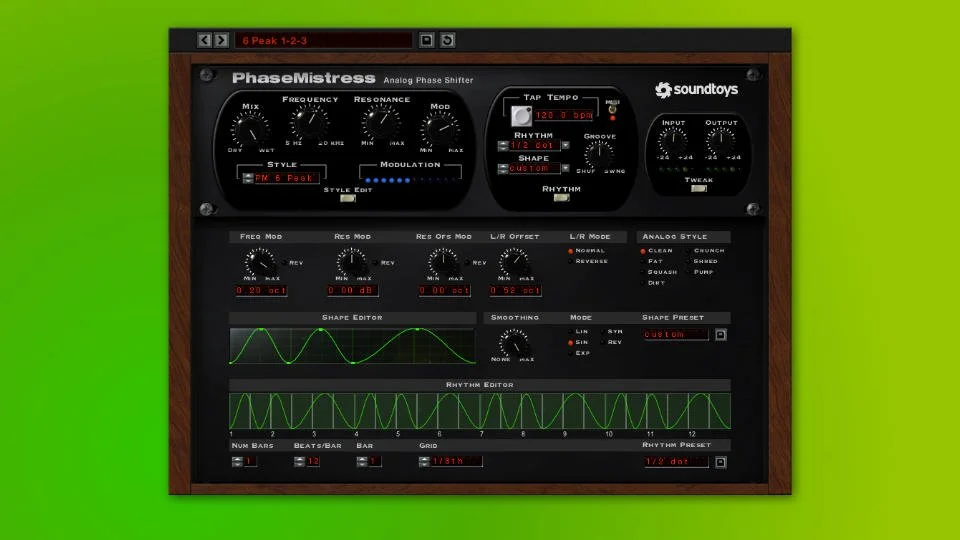Viewport: 960px width, 540px height.
Task: Select Squash analog style
Action: pyautogui.click(x=643, y=272)
